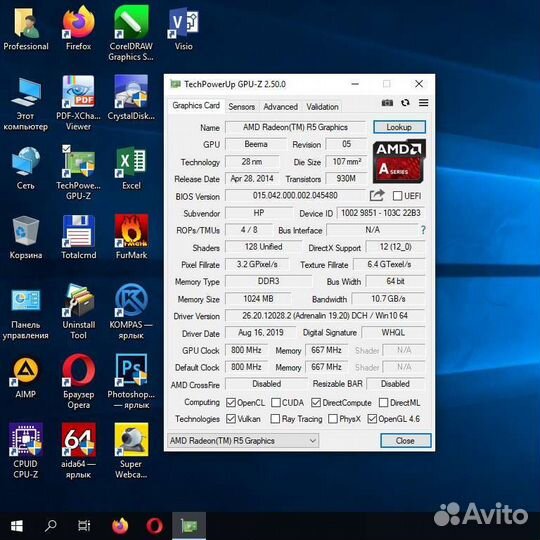Open the Excel desktop shortcut
The height and width of the screenshot is (540, 540).
click(131, 168)
